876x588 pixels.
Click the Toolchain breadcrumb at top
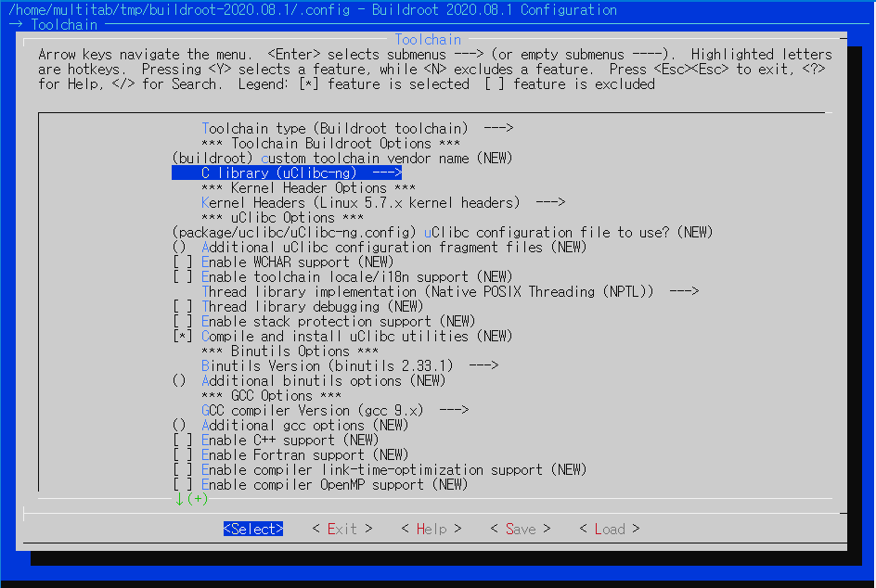(x=64, y=24)
